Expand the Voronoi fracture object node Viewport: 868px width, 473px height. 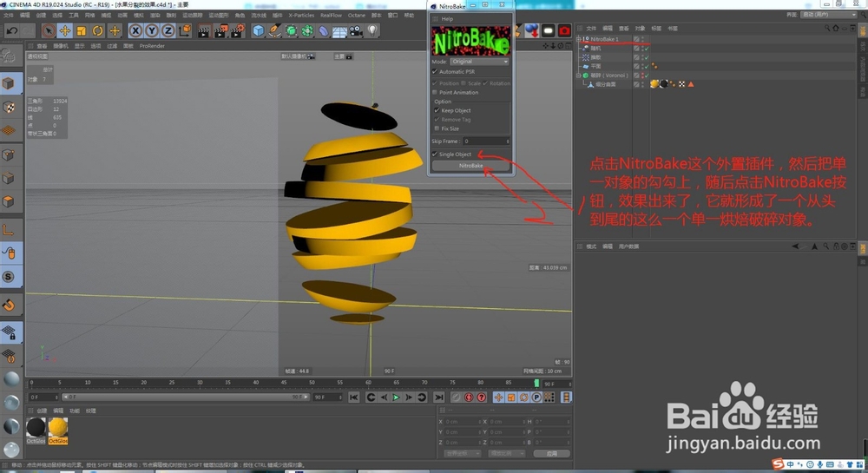point(578,76)
